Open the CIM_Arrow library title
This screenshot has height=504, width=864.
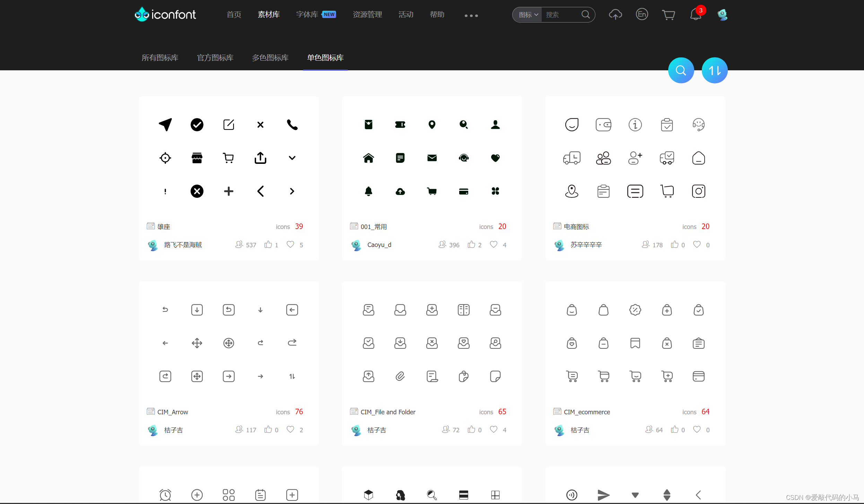pyautogui.click(x=173, y=412)
